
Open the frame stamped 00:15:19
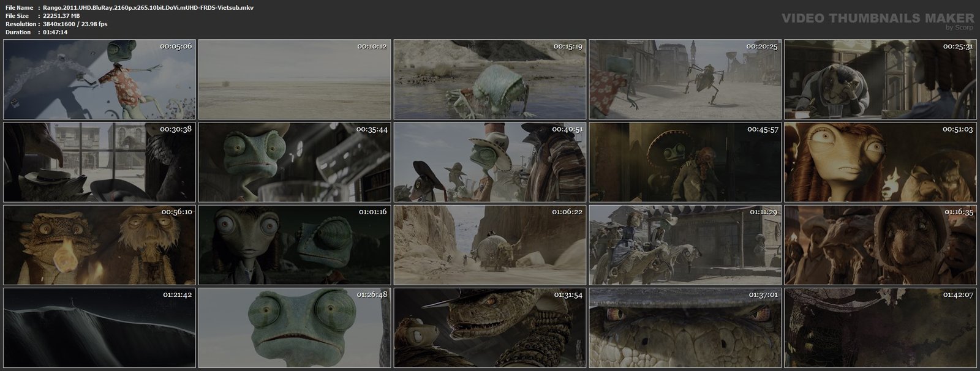[490, 80]
